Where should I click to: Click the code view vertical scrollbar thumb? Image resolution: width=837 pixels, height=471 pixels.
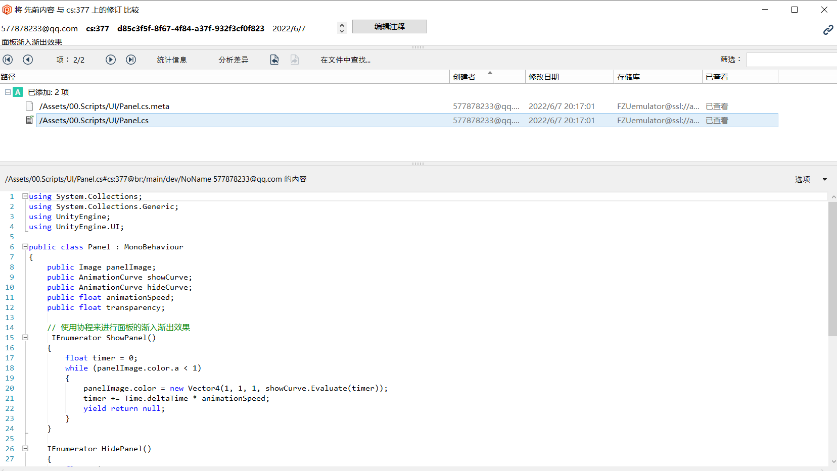[832, 269]
